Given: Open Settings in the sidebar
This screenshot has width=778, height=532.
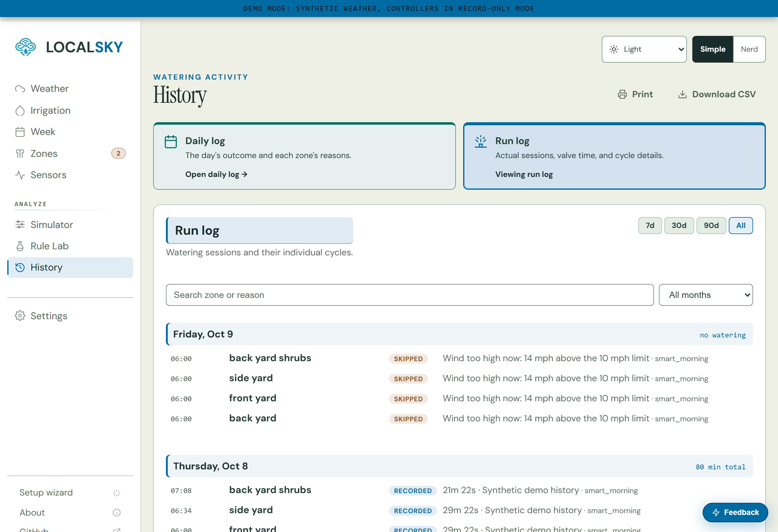Looking at the screenshot, I should (70, 316).
